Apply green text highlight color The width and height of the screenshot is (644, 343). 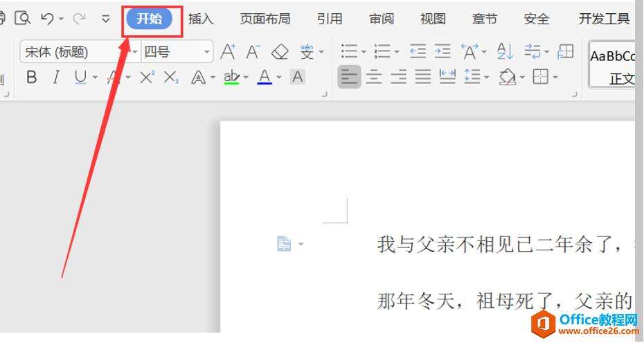click(x=232, y=77)
